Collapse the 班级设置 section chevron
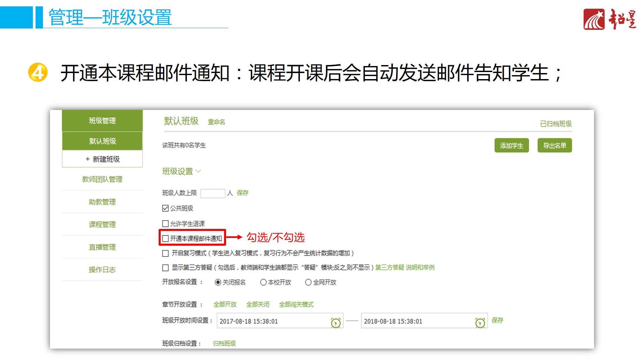Screen dimensions: 644x362 point(198,171)
